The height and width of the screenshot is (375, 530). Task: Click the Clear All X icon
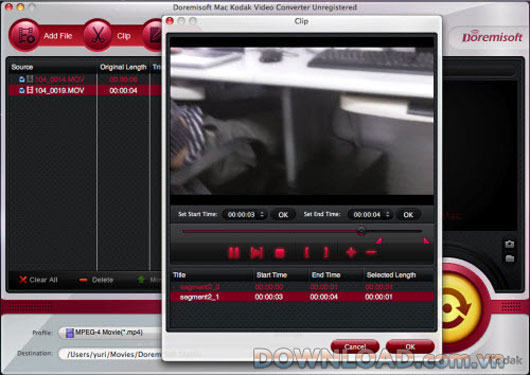point(23,280)
